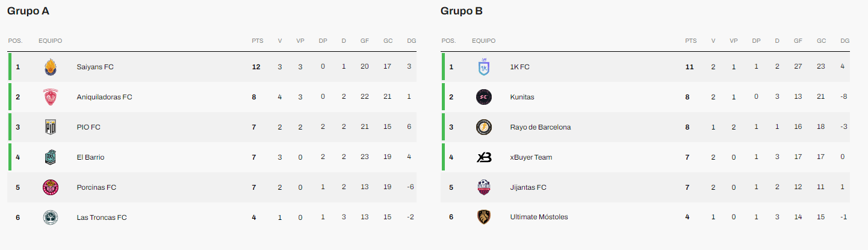Click the Las Troncas FC emblem
This screenshot has height=250, width=868.
(x=51, y=217)
